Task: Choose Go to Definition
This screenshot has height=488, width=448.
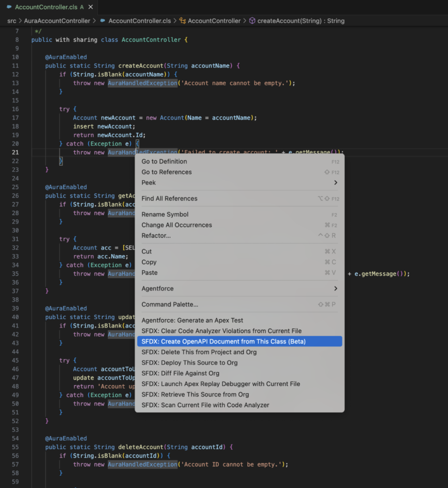Action: (240, 162)
